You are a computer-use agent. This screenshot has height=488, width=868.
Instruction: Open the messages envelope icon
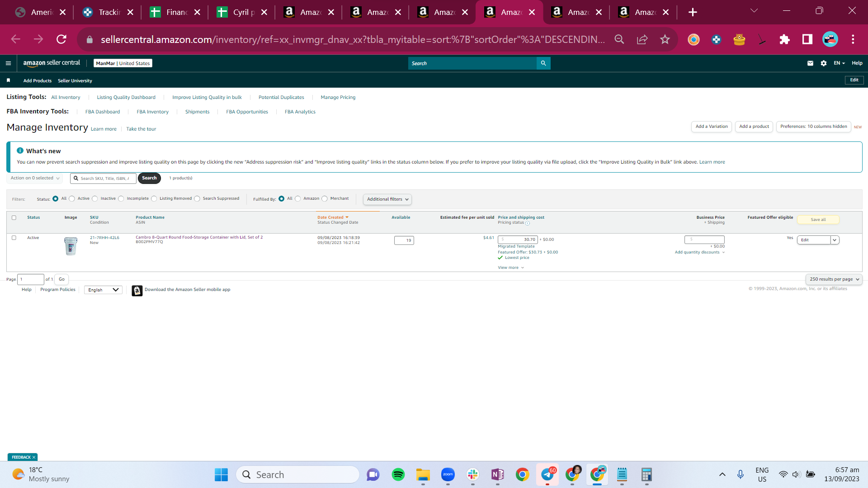coord(810,63)
